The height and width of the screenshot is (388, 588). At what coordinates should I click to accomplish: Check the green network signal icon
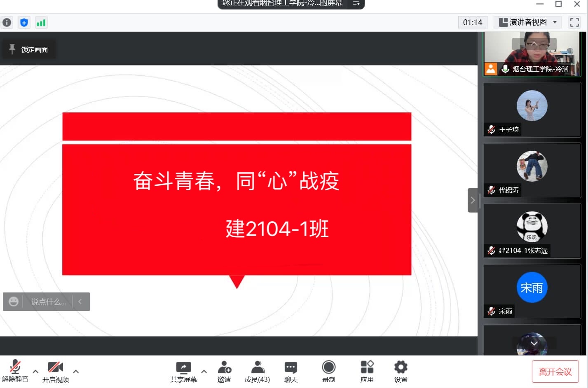click(41, 22)
